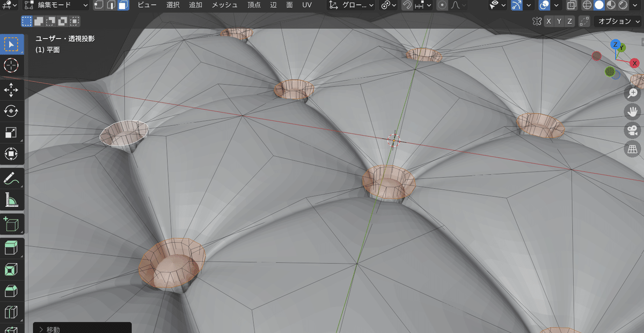
Task: Toggle viewport overlays
Action: click(544, 5)
